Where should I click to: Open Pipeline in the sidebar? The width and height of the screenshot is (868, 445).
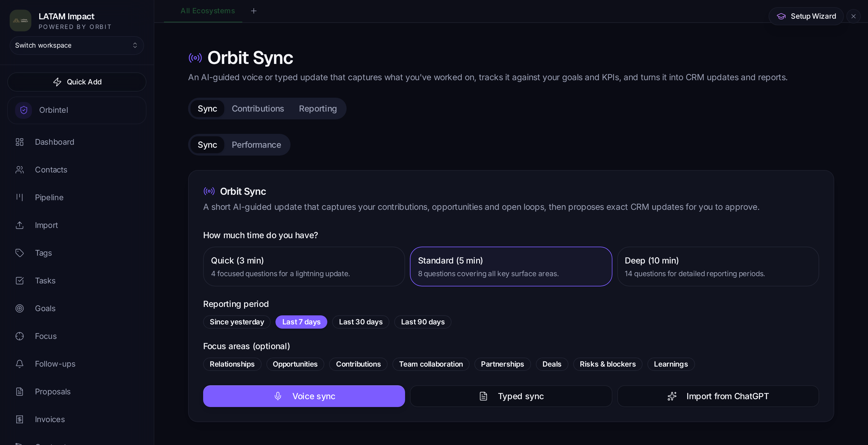coord(77,197)
